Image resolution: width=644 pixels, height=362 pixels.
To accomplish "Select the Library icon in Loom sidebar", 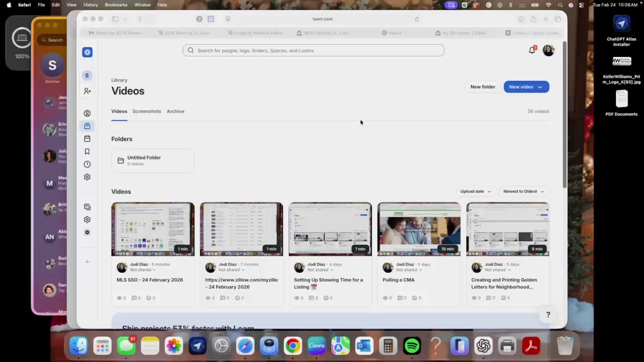I will (x=87, y=126).
